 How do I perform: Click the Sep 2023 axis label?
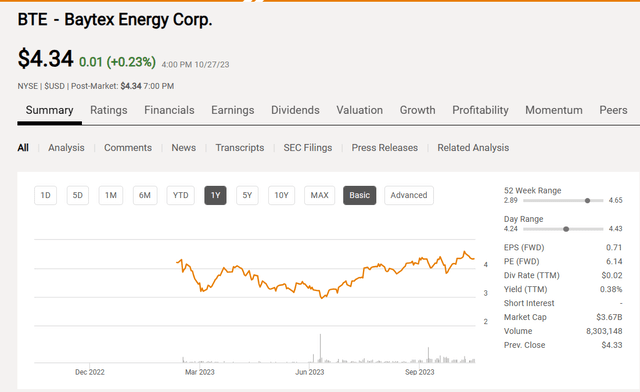coord(420,372)
